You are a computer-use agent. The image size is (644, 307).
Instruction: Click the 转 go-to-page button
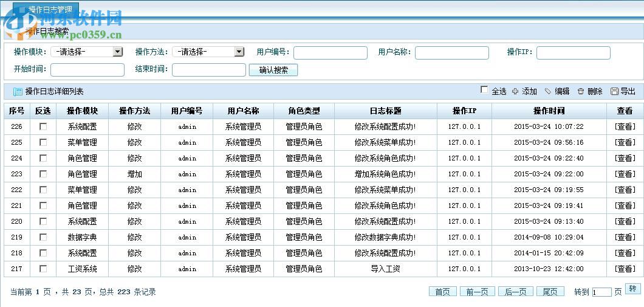(632, 289)
